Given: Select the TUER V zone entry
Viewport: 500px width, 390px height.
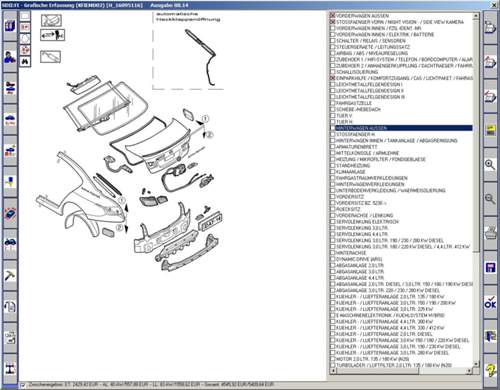Looking at the screenshot, I should [x=344, y=116].
